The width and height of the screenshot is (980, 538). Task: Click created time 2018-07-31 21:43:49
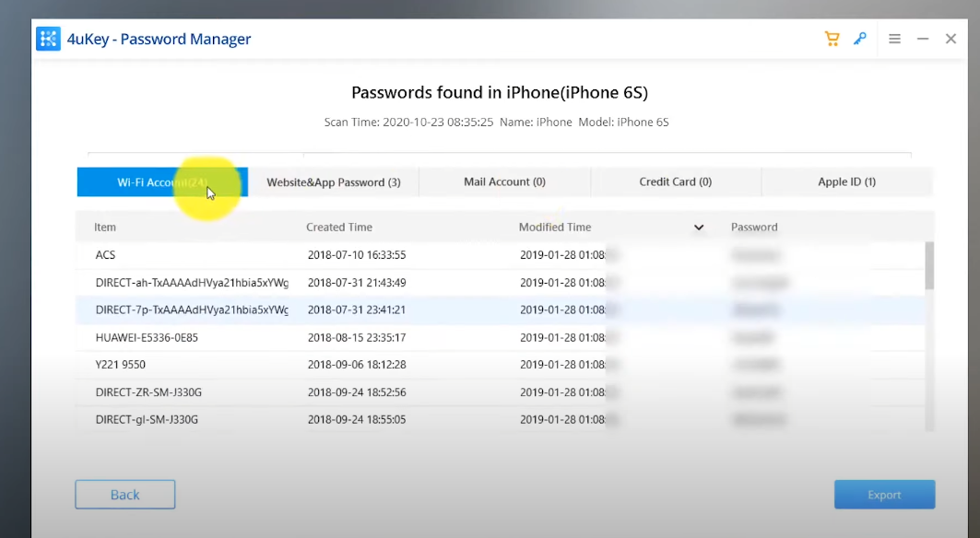click(357, 283)
